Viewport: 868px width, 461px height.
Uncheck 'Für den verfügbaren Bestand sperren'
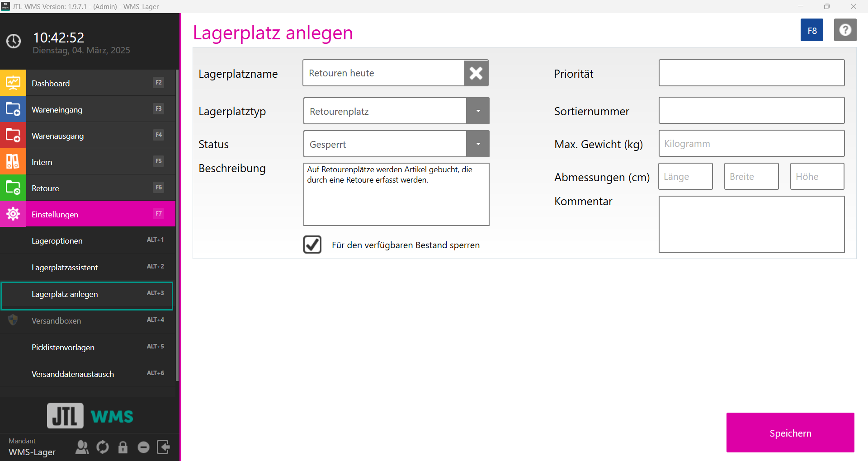312,245
